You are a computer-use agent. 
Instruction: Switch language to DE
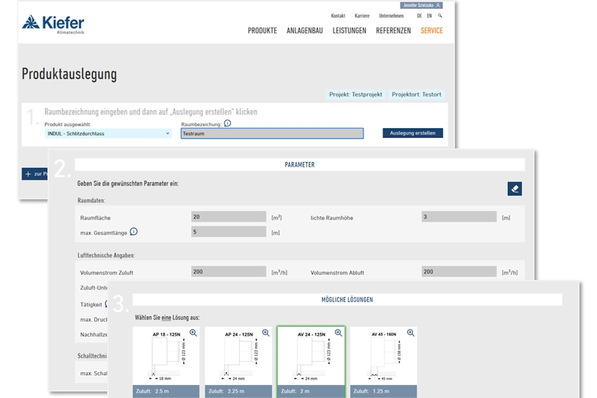(419, 16)
